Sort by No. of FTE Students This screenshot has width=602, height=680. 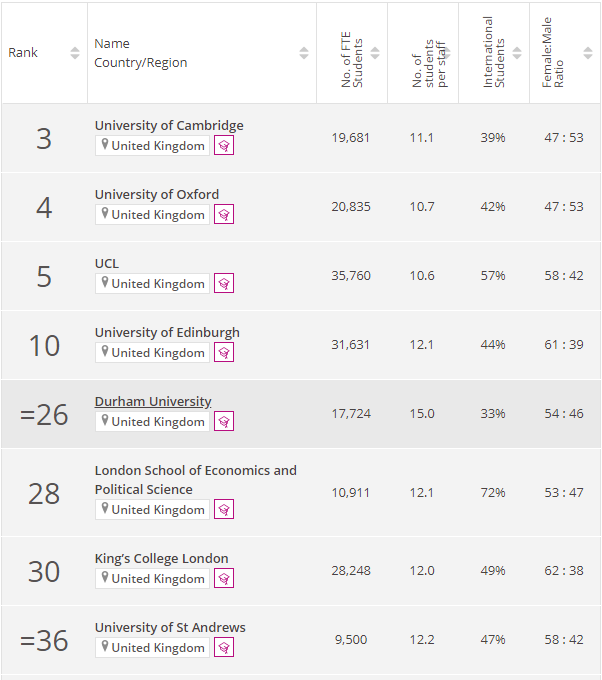coord(375,53)
